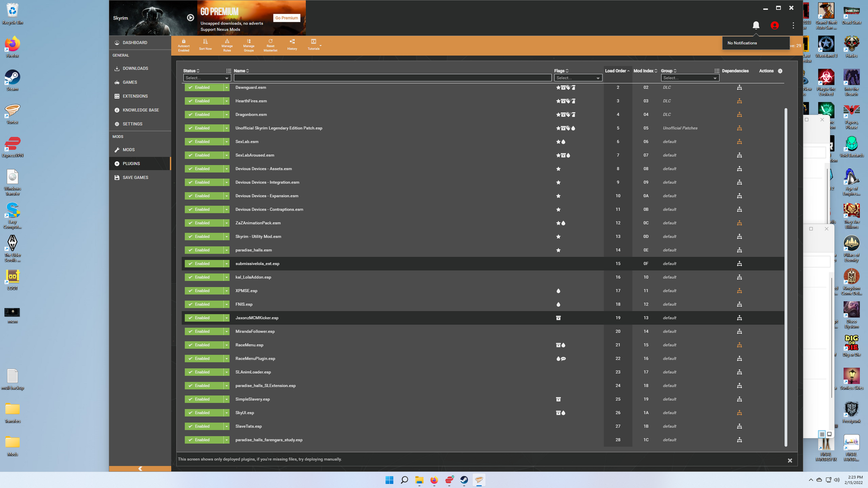The height and width of the screenshot is (488, 868).
Task: Open status dropdown arrow for Dragonborn.esm
Action: [226, 114]
